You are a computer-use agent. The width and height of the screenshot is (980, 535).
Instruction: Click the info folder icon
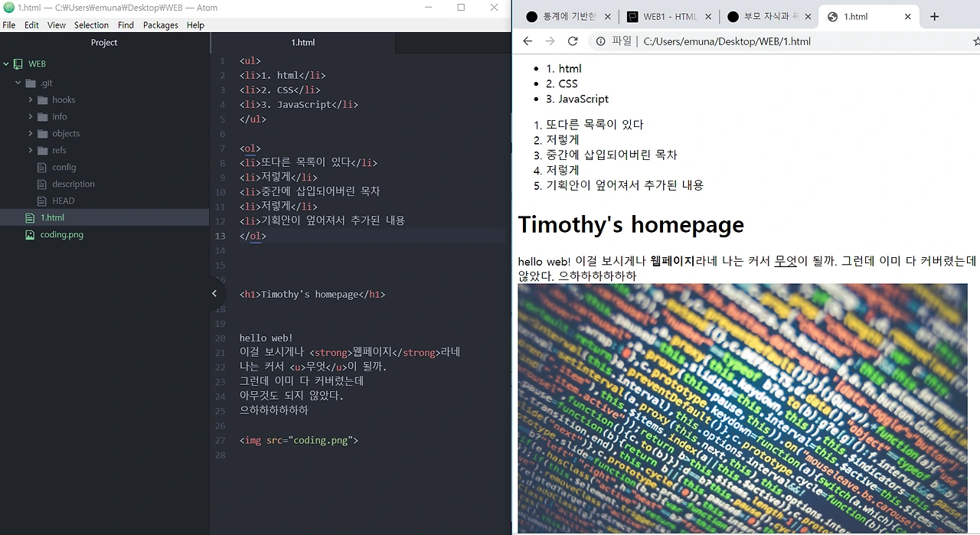pos(43,116)
